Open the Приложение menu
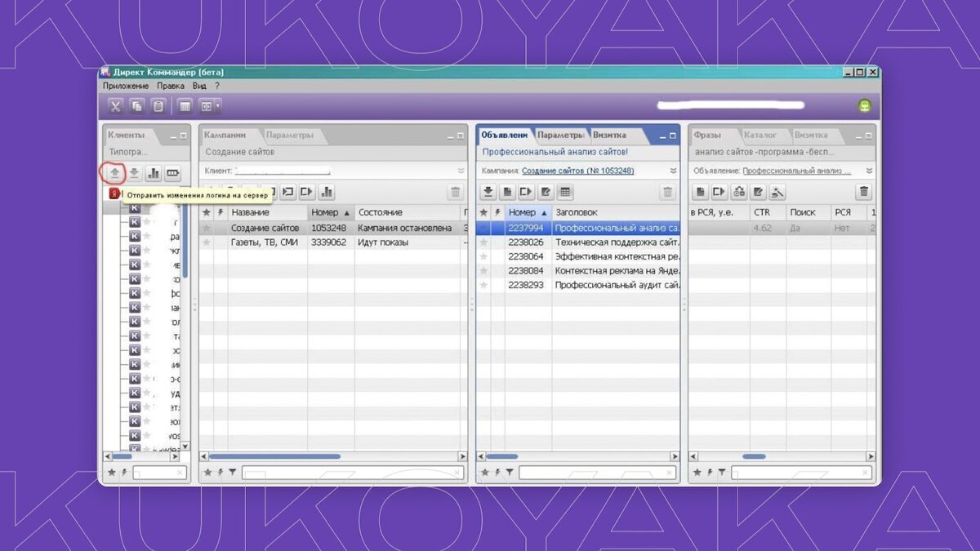The height and width of the screenshot is (551, 980). (x=126, y=86)
